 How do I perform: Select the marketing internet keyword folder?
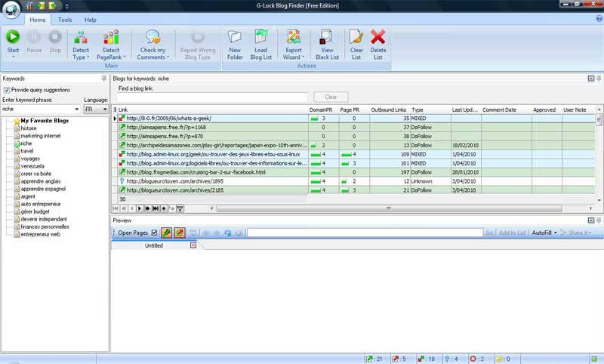pyautogui.click(x=41, y=136)
